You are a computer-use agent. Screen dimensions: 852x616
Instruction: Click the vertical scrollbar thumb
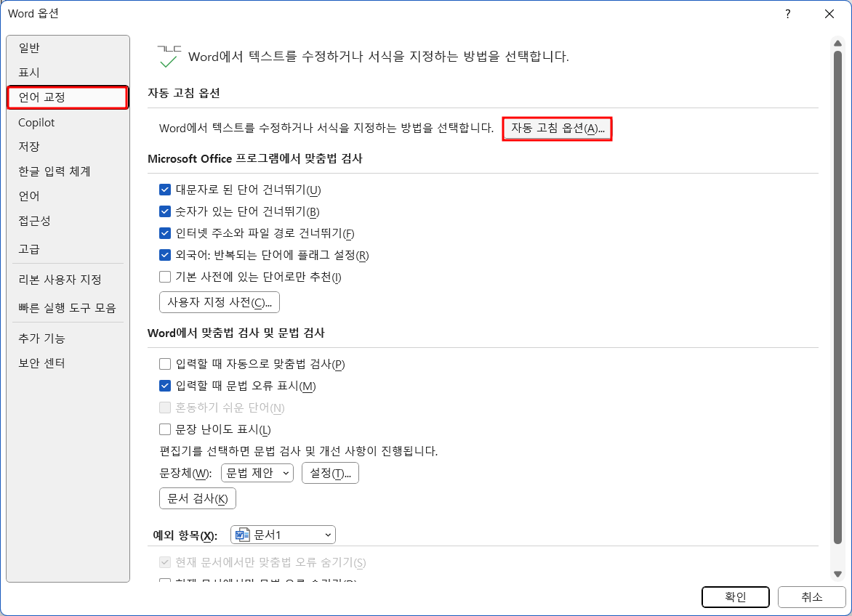(x=837, y=297)
